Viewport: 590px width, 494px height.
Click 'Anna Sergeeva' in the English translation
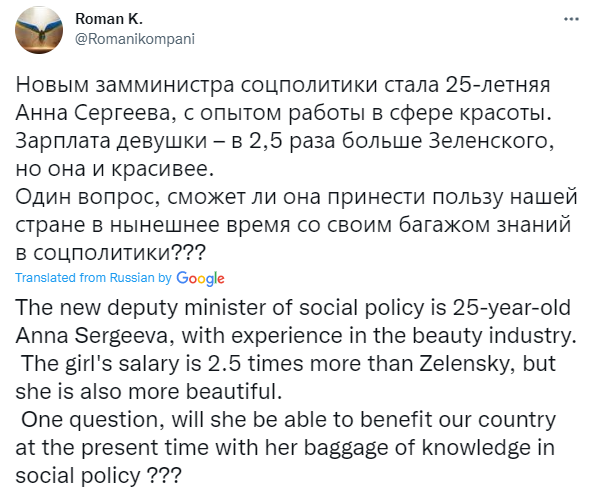click(95, 336)
